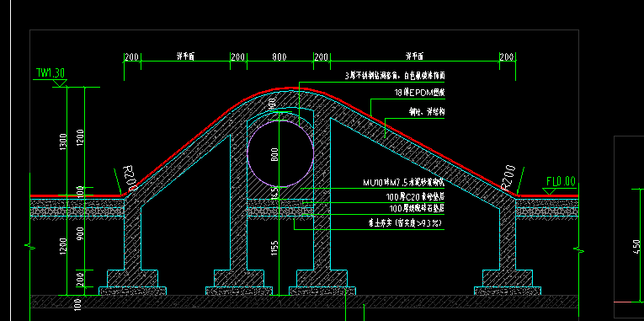Image resolution: width=644 pixels, height=321 pixels.
Task: Click the left R200 radius label
Action: 130,179
